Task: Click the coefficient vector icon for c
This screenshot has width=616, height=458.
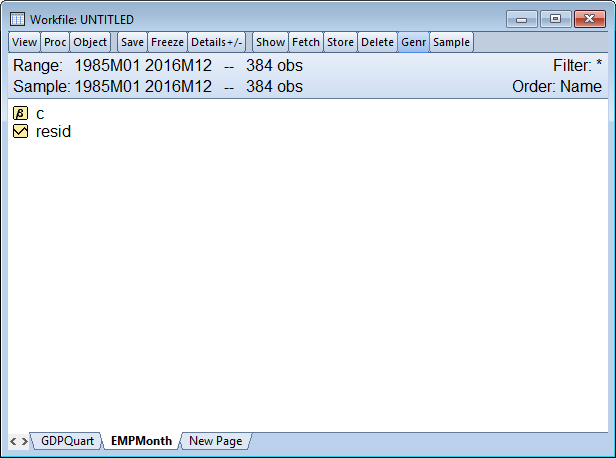Action: tap(20, 114)
